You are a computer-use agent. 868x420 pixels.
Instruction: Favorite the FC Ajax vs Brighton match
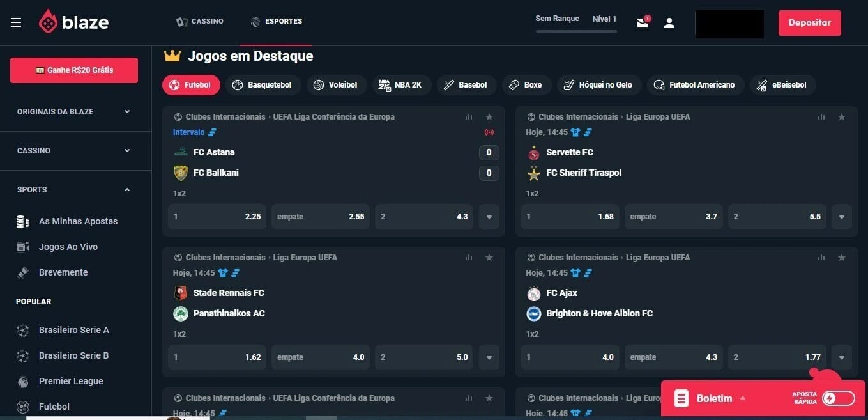[x=842, y=257]
